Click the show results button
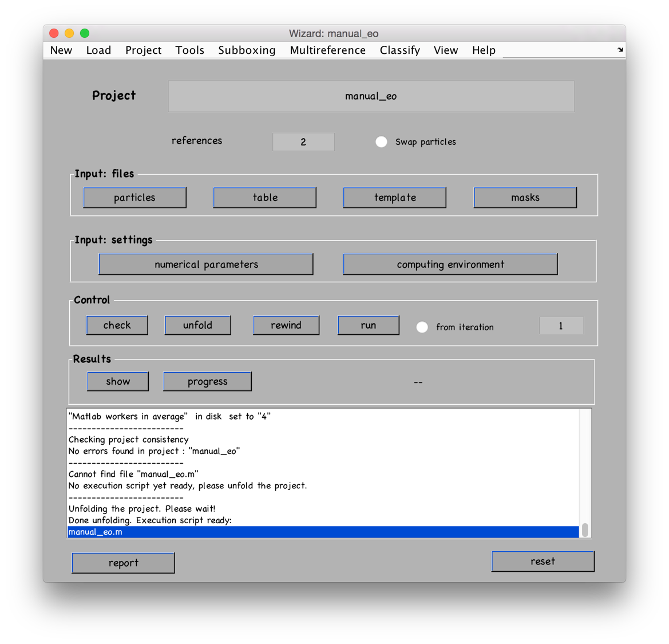Viewport: 669px width, 644px height. click(x=118, y=382)
